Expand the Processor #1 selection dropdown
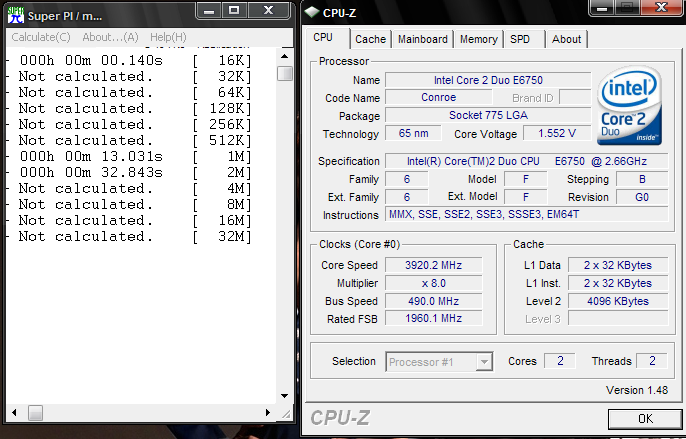 [x=484, y=362]
